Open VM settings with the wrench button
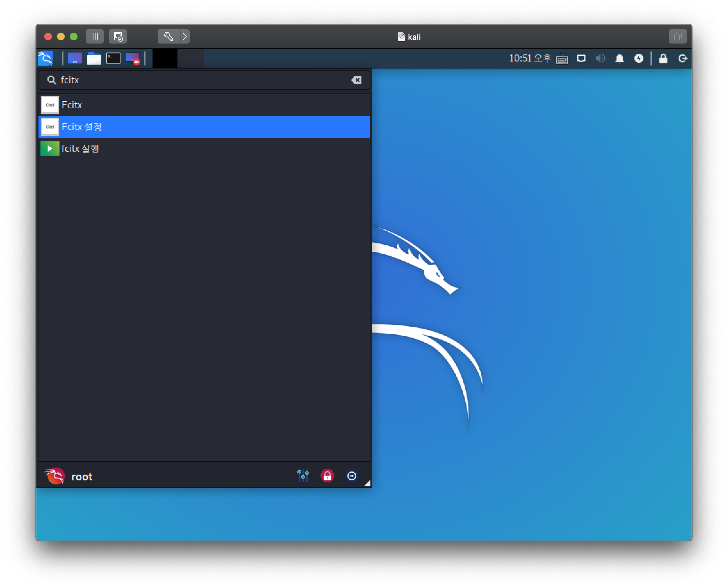 [x=169, y=37]
